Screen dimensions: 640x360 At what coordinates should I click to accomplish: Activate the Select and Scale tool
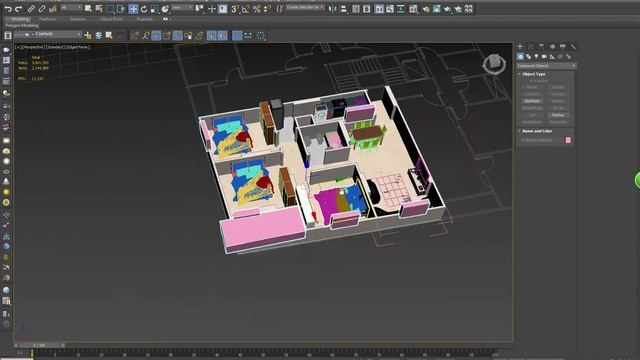point(154,9)
